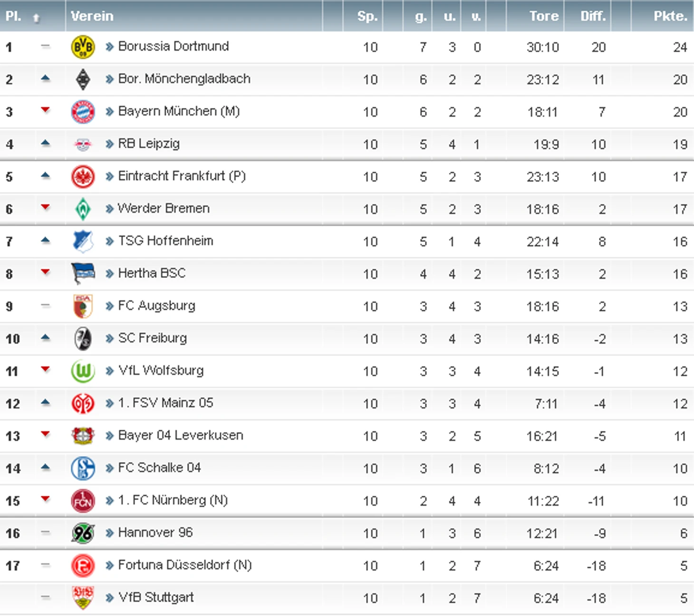Open the SC Freiburg team link
This screenshot has height=616, width=694.
152,338
